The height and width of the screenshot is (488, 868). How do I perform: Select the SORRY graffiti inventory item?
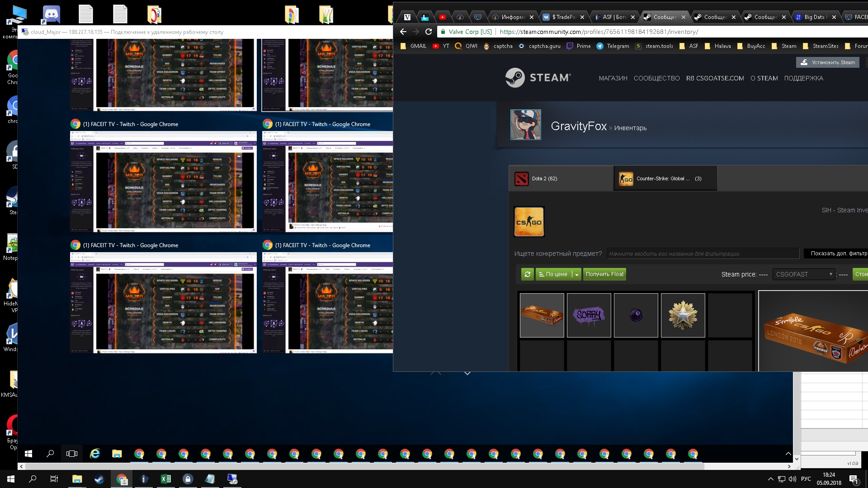[589, 315]
